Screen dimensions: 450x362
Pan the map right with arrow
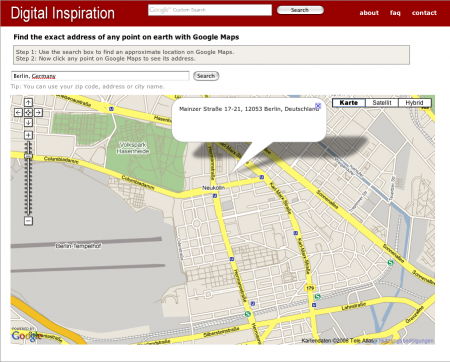pyautogui.click(x=38, y=113)
